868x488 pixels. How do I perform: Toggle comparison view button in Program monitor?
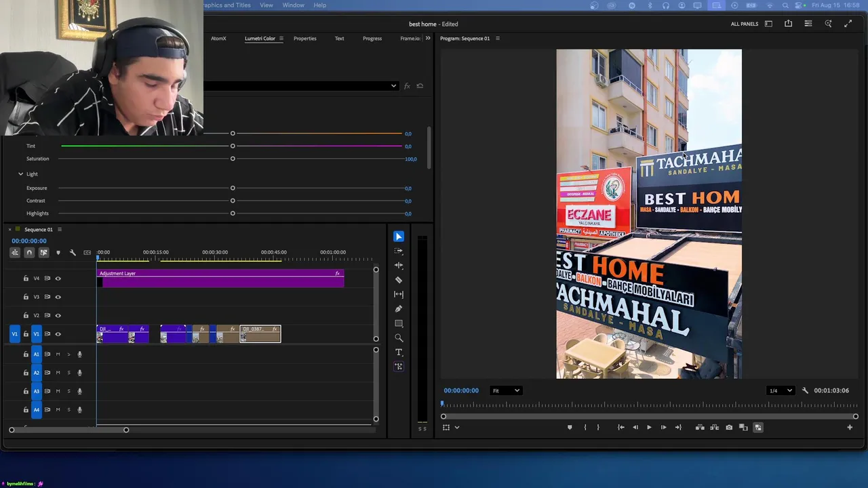[x=743, y=428]
